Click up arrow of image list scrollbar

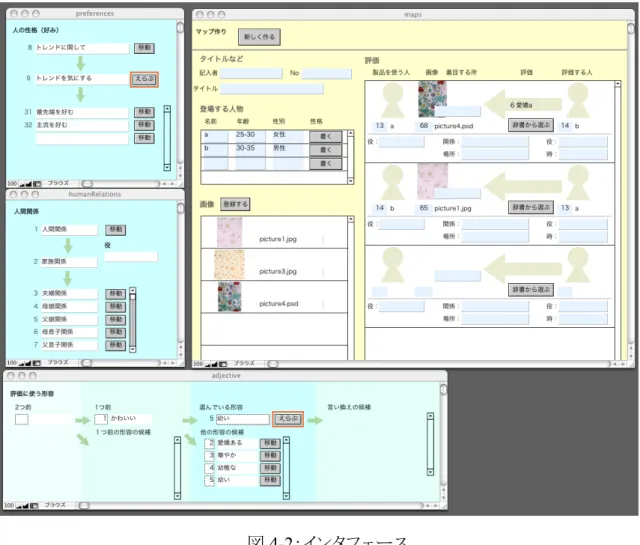click(351, 220)
